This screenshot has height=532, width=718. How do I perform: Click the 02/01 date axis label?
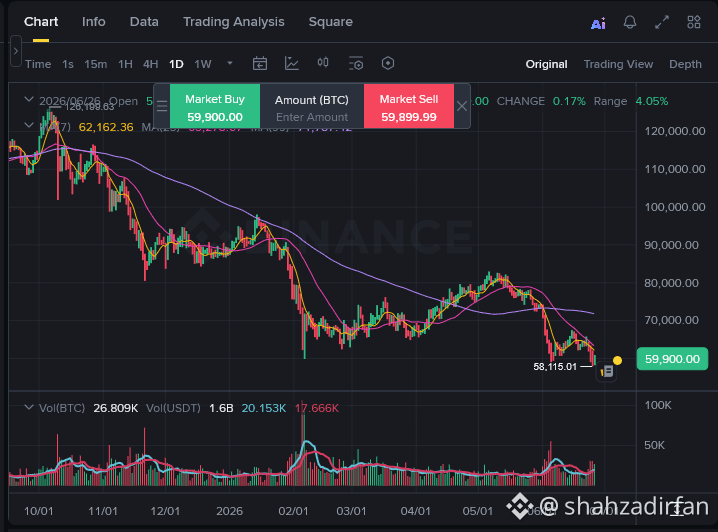click(x=293, y=511)
